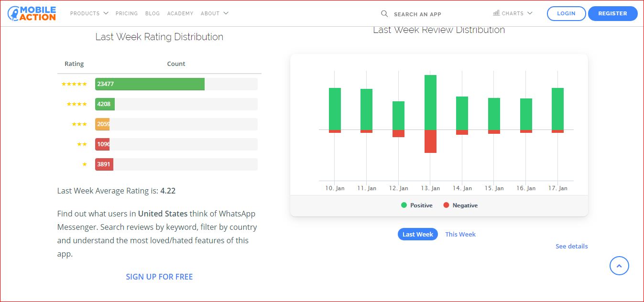Image resolution: width=644 pixels, height=302 pixels.
Task: Open the Products dropdown menu
Action: tap(89, 13)
